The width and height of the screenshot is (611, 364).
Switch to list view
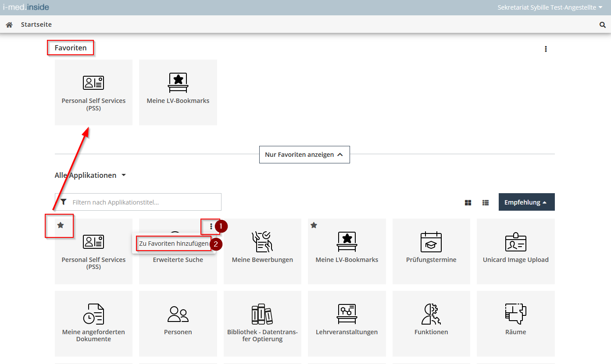coord(486,202)
